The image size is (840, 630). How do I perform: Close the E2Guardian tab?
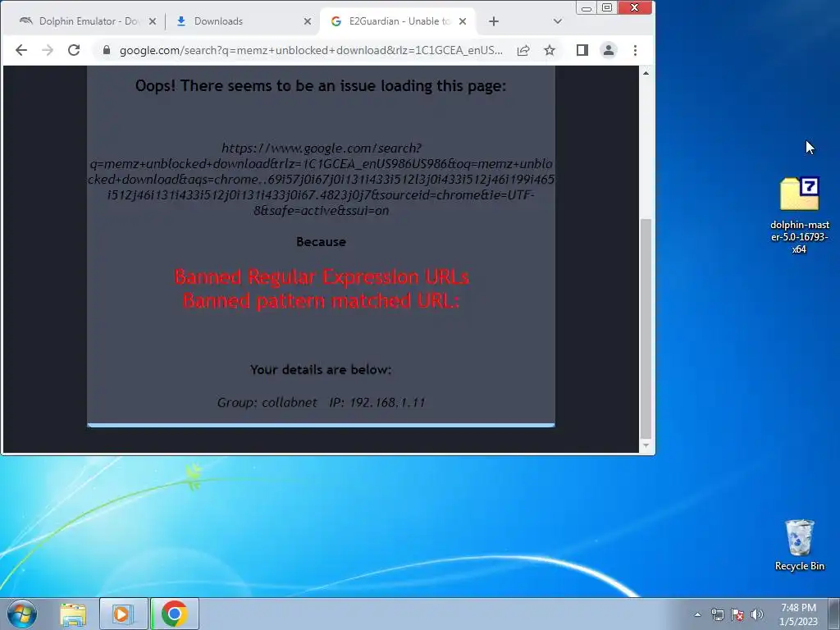coord(463,21)
